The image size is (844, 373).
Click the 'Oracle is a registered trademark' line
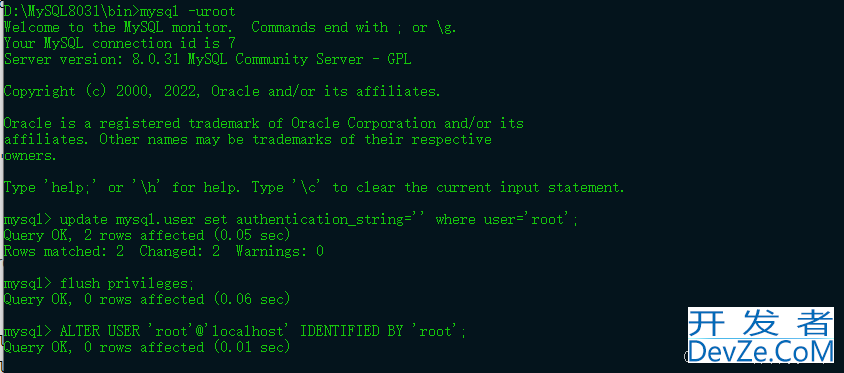point(264,123)
